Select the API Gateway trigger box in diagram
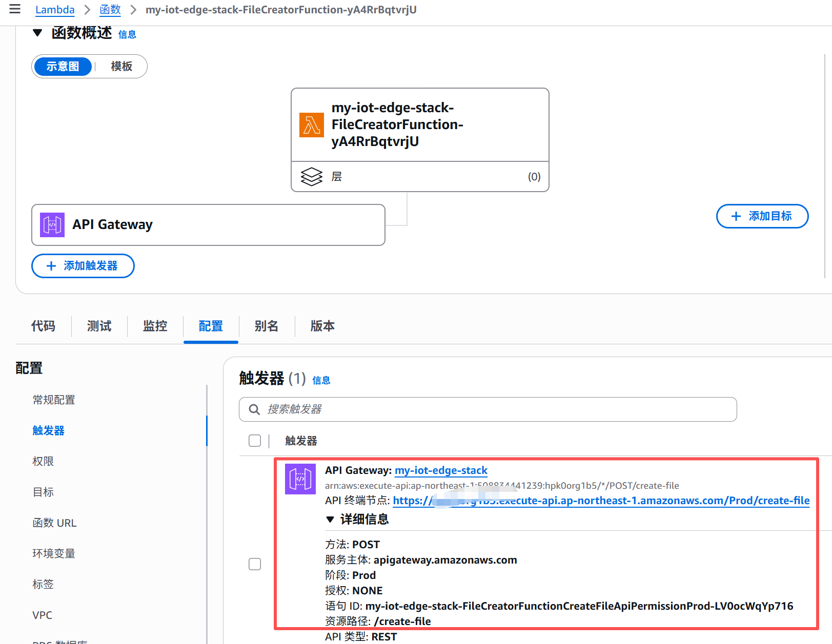The width and height of the screenshot is (832, 644). pos(208,225)
